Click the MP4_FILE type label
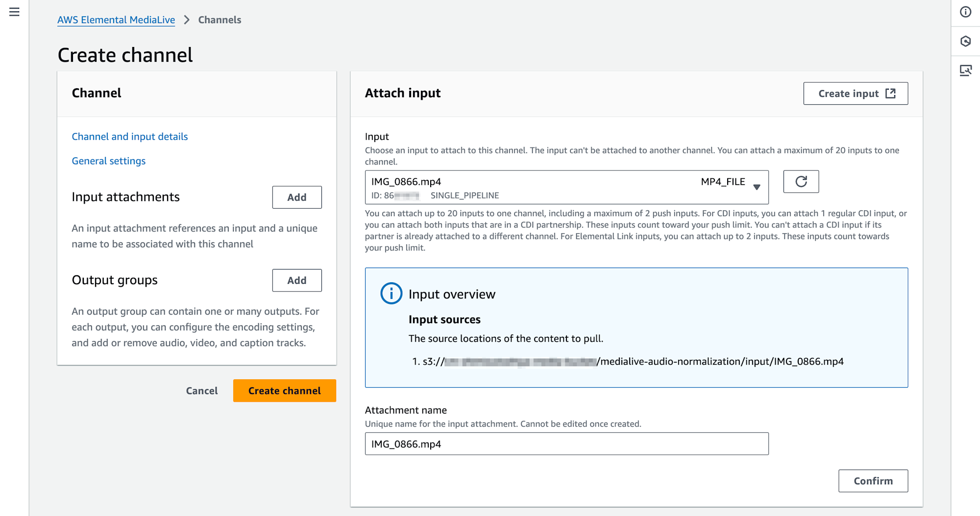This screenshot has height=516, width=980. click(x=723, y=182)
